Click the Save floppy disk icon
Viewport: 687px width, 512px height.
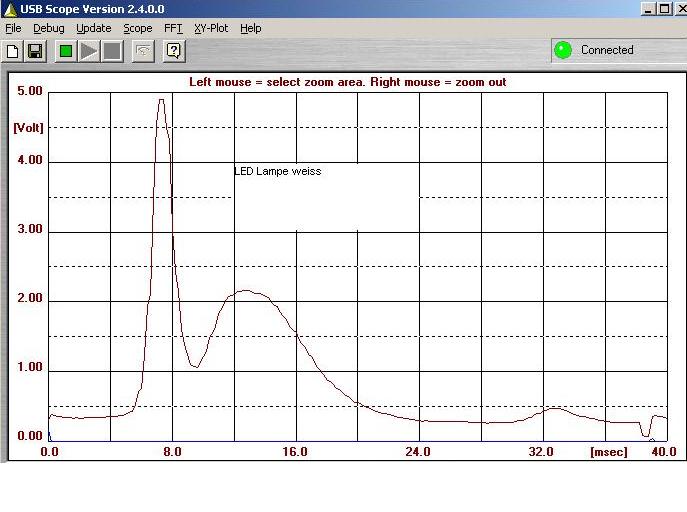pyautogui.click(x=34, y=50)
